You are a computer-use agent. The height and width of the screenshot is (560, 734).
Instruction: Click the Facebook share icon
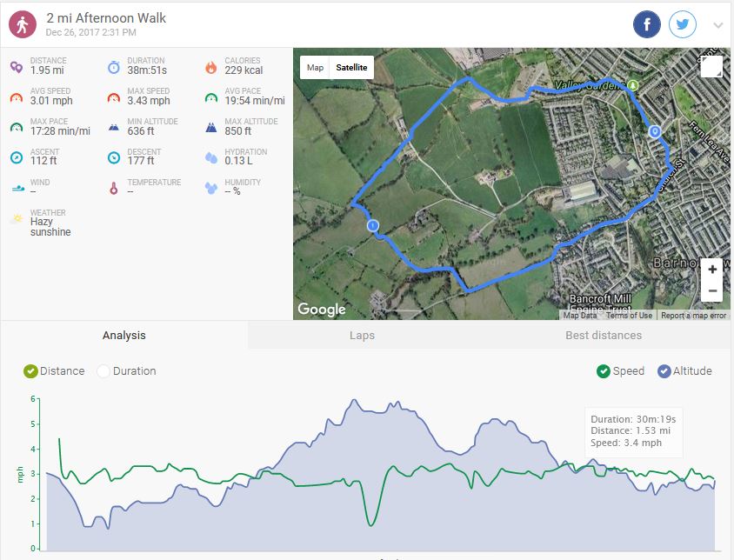pyautogui.click(x=647, y=24)
